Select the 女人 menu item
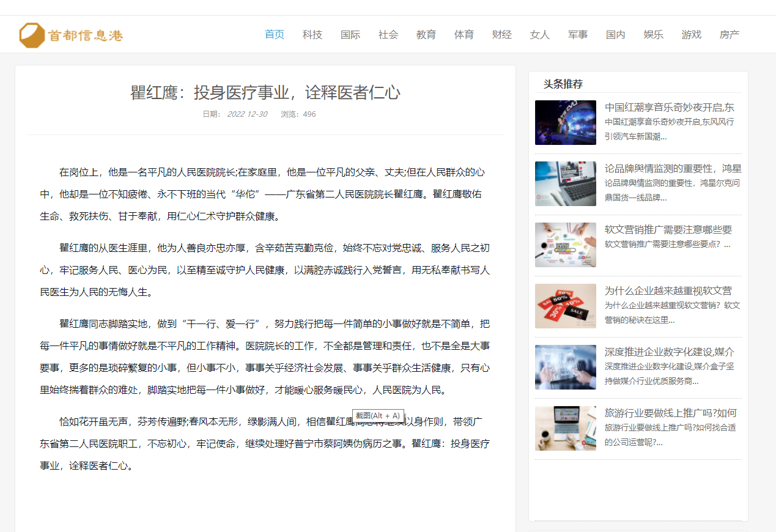 (540, 34)
